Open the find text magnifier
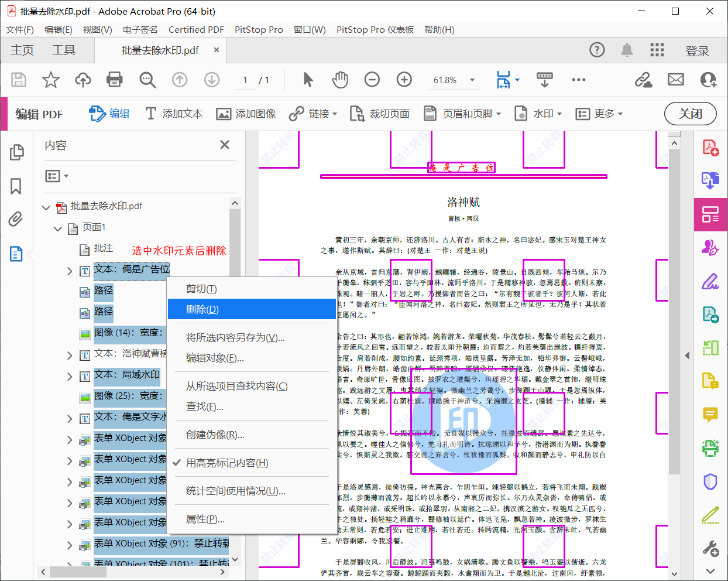Viewport: 728px width, 581px height. point(147,80)
